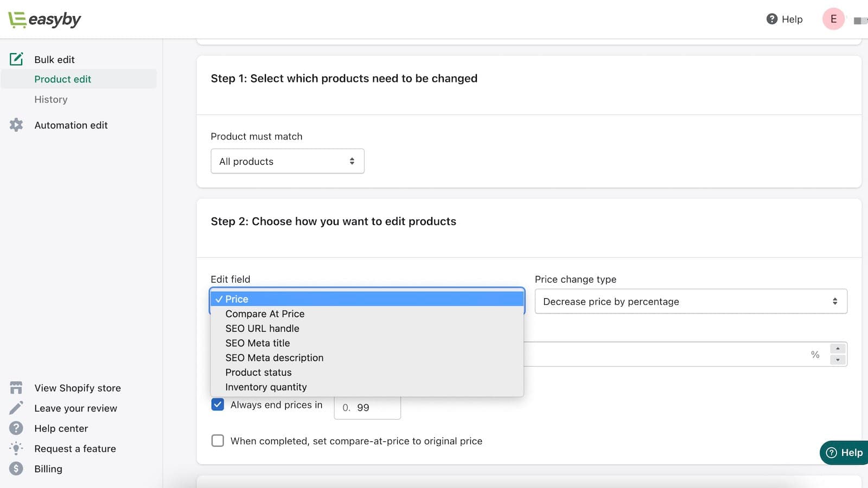Select Inventory quantity in Edit field dropdown
The width and height of the screenshot is (868, 488).
(266, 387)
